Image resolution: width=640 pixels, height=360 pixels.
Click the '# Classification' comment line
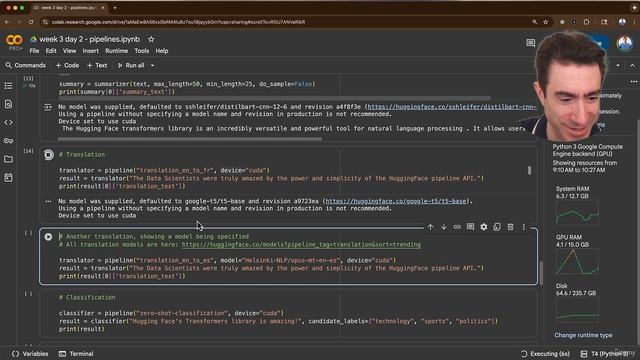[x=87, y=298]
